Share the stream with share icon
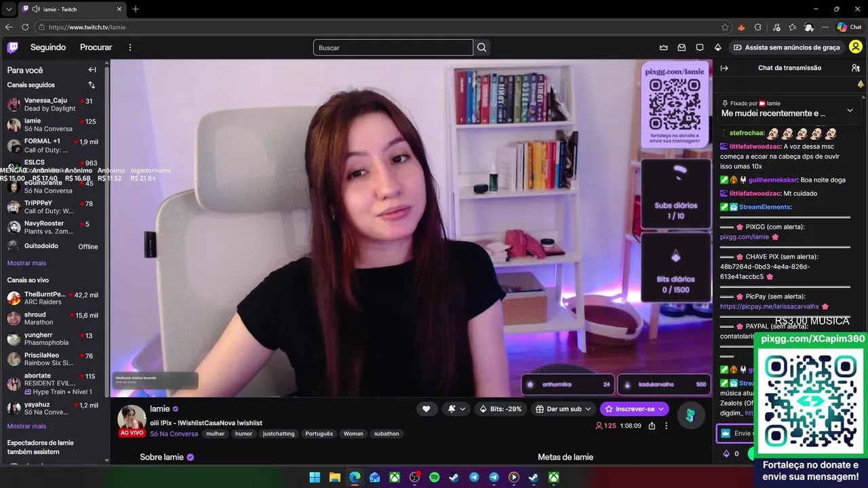868x488 pixels. click(652, 426)
